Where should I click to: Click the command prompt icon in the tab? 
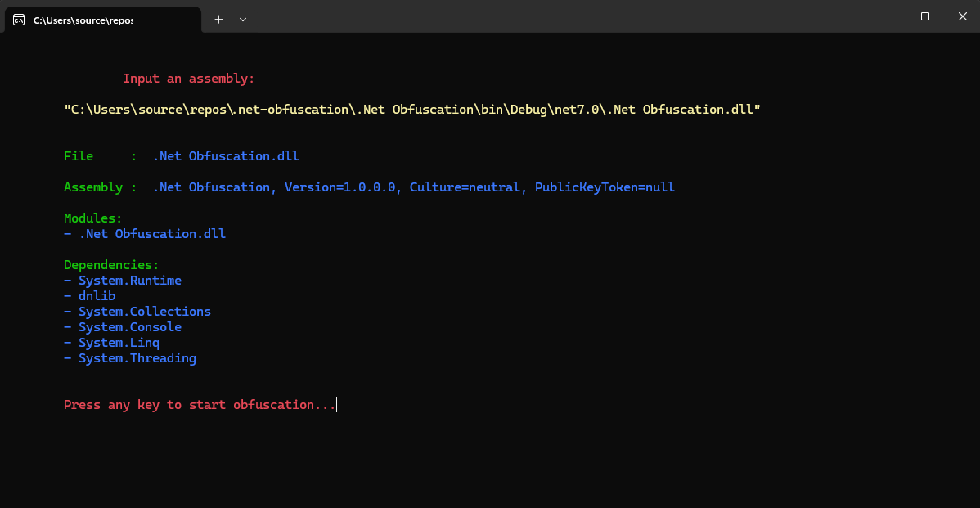[19, 20]
